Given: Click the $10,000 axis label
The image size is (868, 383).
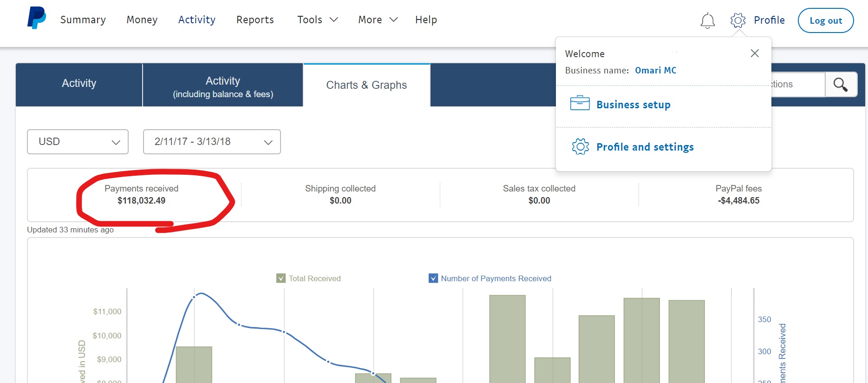Looking at the screenshot, I should [x=107, y=336].
